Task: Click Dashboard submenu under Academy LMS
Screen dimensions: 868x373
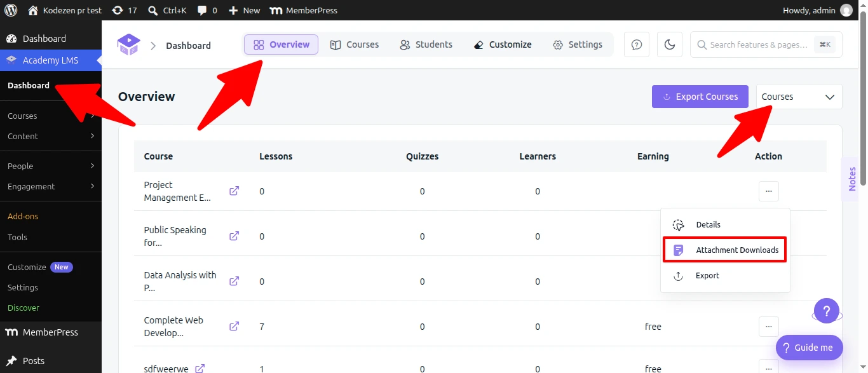Action: pyautogui.click(x=29, y=85)
